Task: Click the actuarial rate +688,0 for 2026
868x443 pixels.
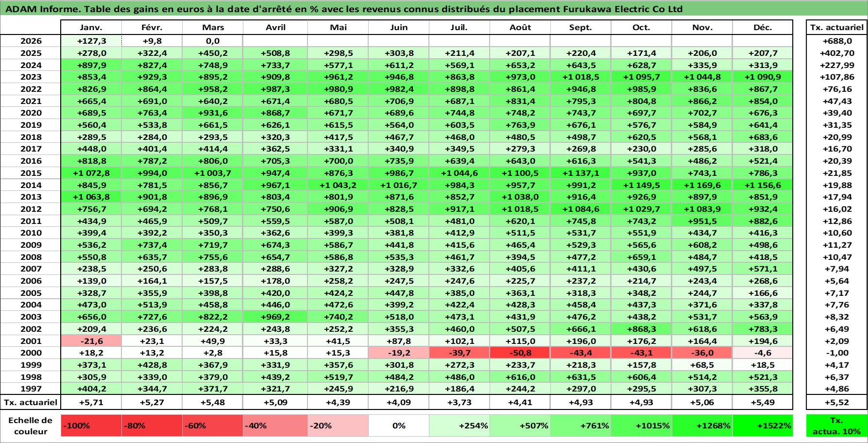Action: tap(836, 41)
